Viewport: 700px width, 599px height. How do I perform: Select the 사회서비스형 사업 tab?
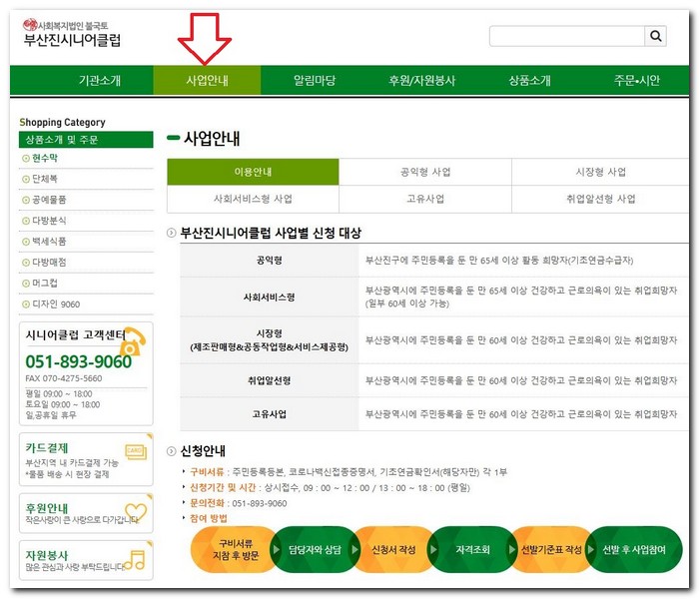(x=253, y=199)
